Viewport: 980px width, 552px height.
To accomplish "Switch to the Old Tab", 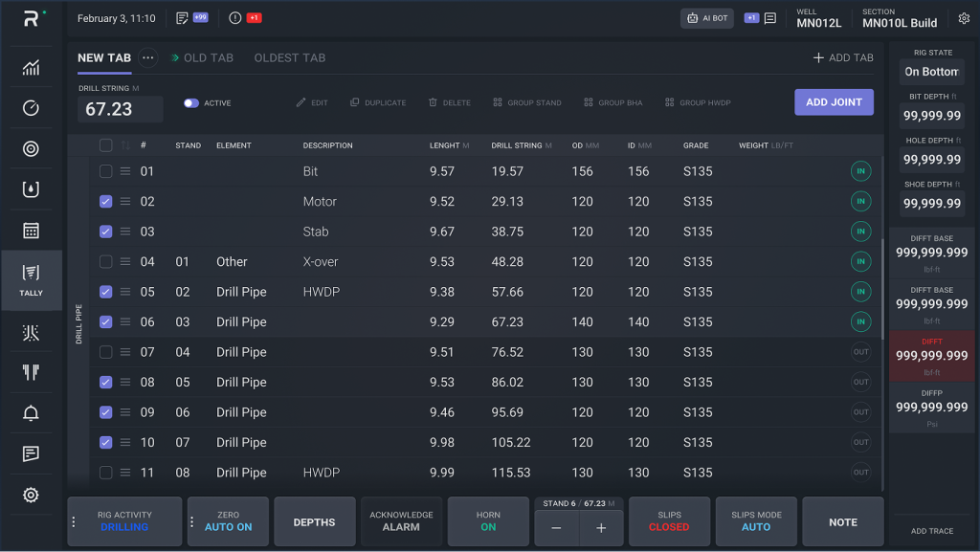I will (208, 58).
